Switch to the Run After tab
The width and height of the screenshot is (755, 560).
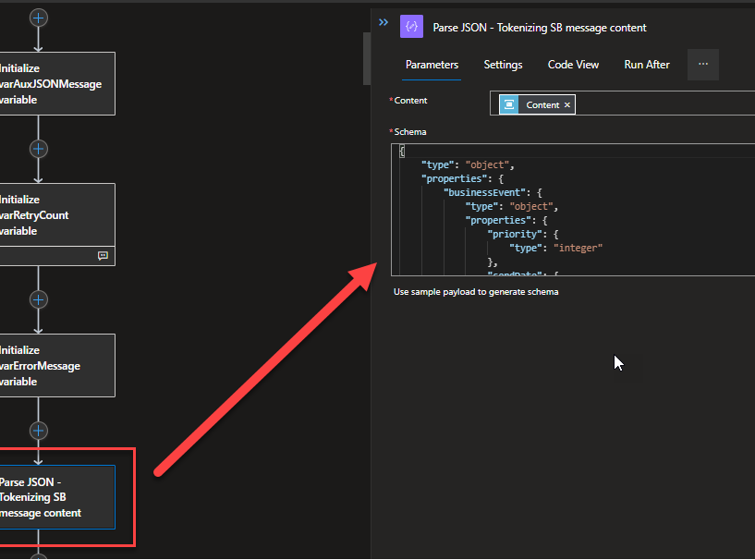[647, 65]
